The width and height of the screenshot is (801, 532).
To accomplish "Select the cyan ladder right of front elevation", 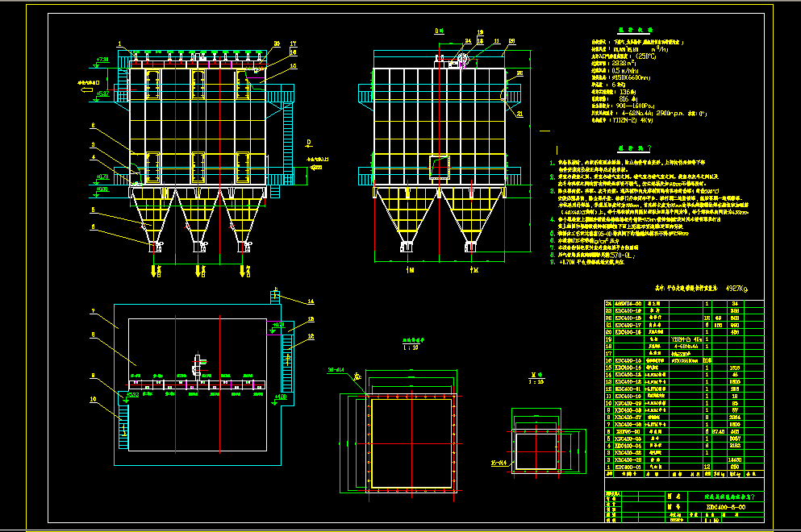I will click(x=288, y=137).
